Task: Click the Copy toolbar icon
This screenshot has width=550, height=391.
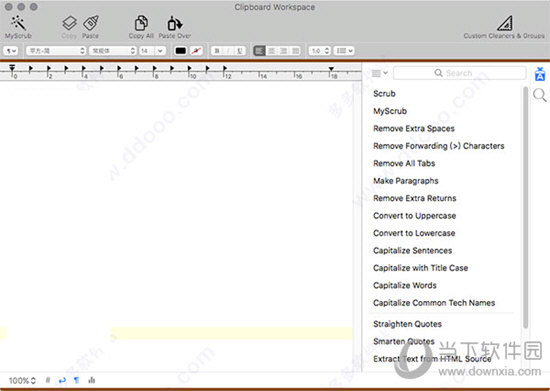Action: (x=69, y=23)
